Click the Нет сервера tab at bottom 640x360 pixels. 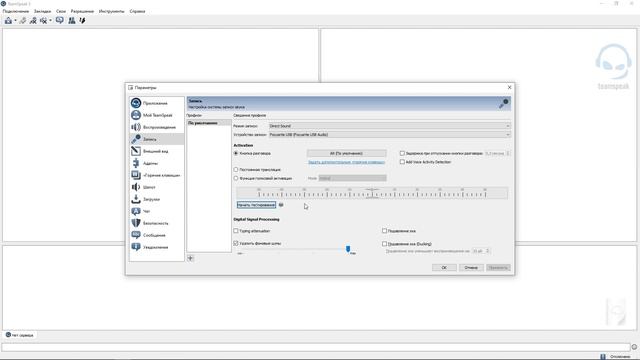point(20,335)
